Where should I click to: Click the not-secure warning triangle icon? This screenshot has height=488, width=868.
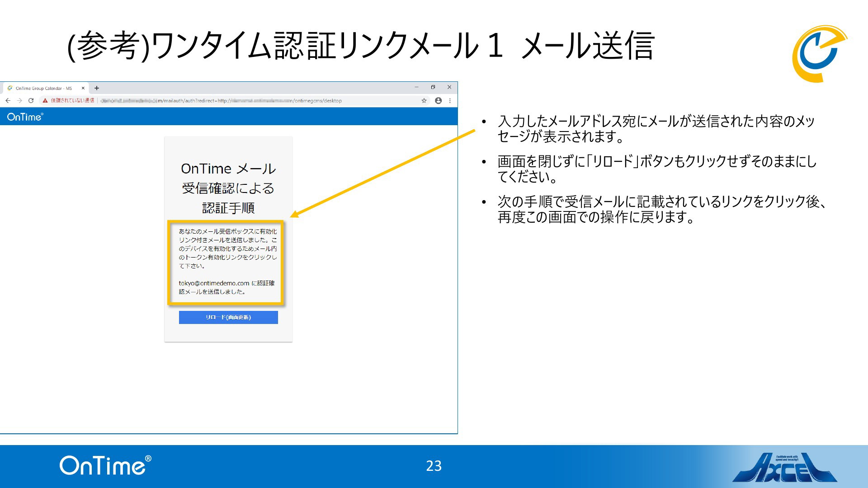45,101
